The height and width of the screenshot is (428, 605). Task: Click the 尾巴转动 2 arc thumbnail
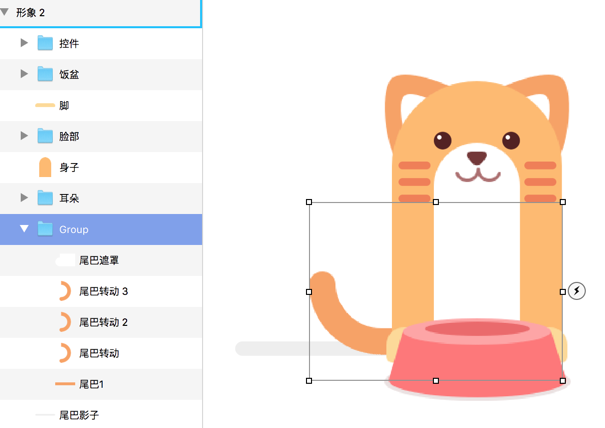(x=65, y=322)
